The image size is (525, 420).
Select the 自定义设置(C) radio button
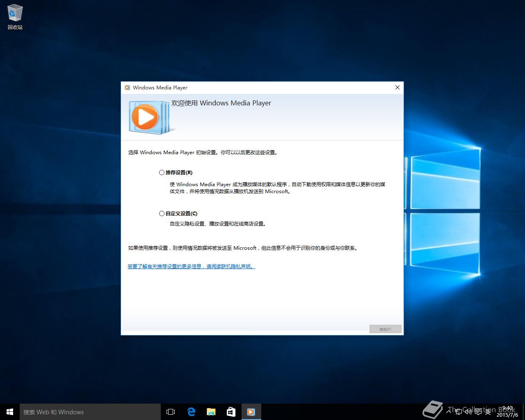(x=162, y=214)
